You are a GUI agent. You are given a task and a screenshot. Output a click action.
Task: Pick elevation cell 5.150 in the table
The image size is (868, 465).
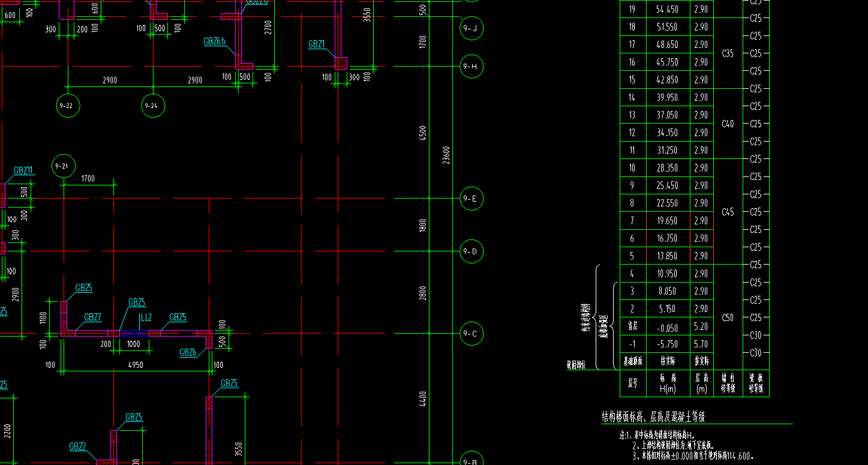click(x=668, y=309)
